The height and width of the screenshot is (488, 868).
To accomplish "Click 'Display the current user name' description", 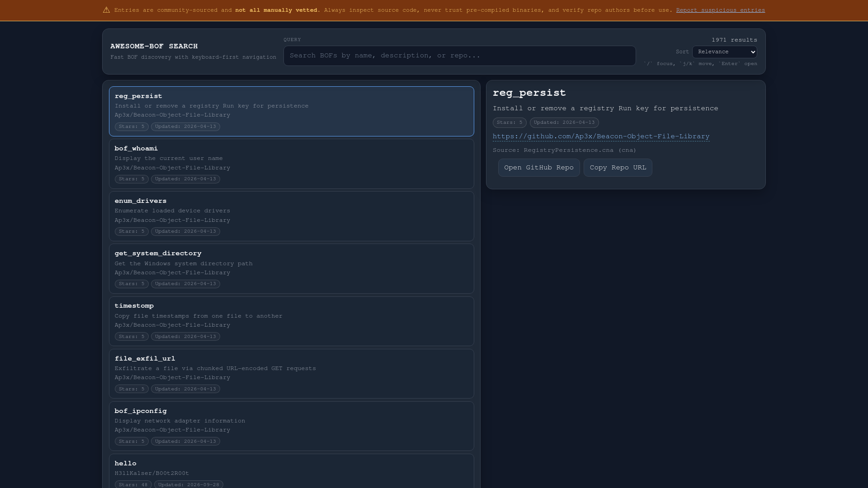I will (169, 158).
